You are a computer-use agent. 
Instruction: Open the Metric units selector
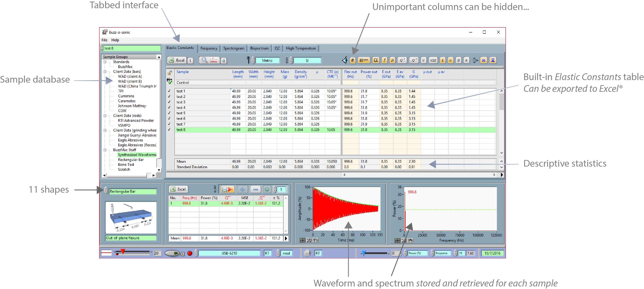(267, 61)
